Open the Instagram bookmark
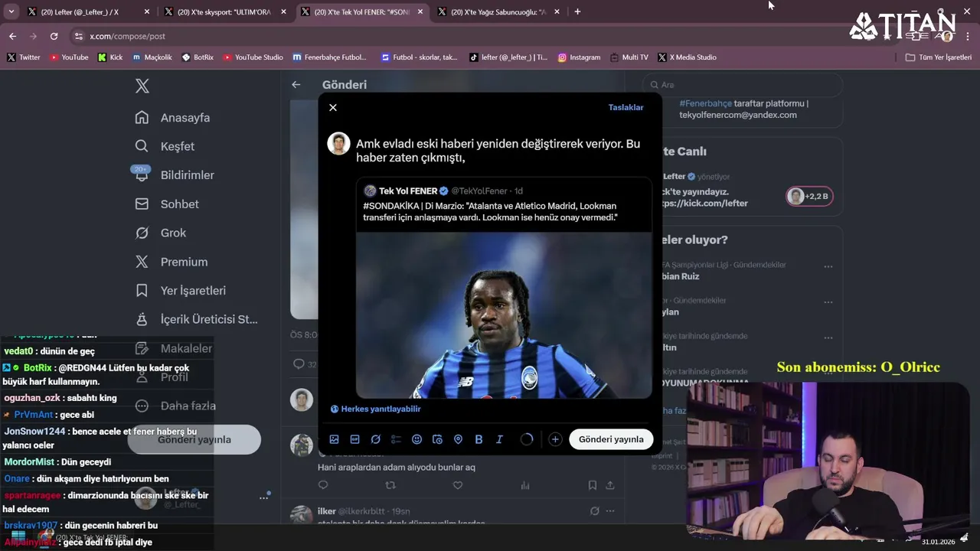Viewport: 980px width, 551px height. tap(579, 57)
